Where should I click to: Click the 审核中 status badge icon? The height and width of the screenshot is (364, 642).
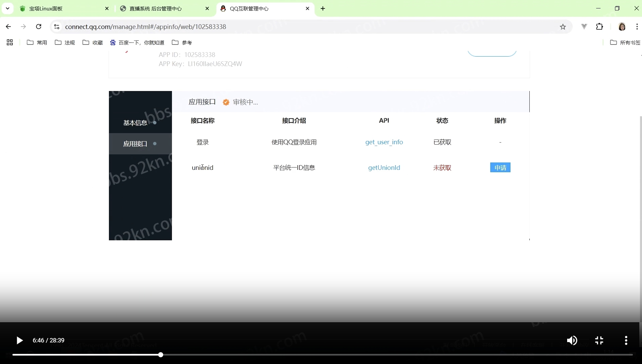tap(226, 102)
